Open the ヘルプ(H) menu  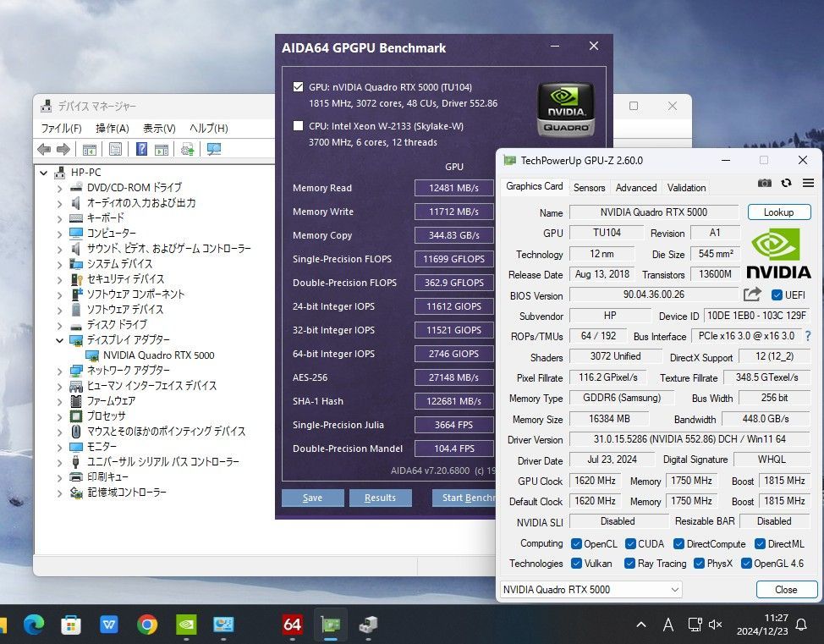[209, 129]
